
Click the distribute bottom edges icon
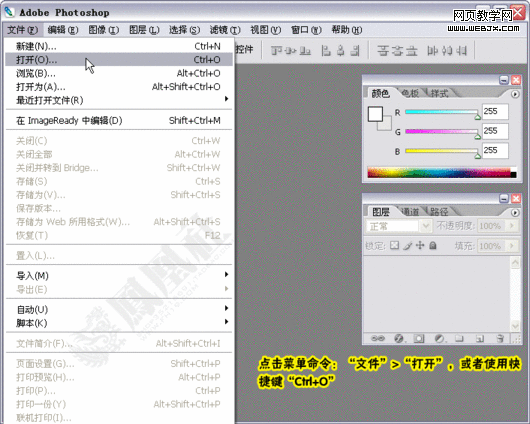pyautogui.click(x=412, y=51)
